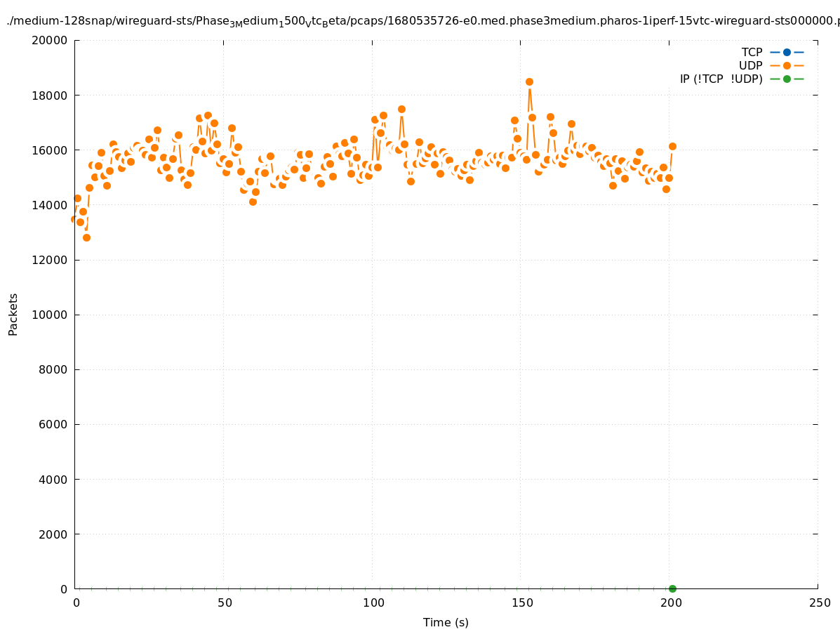Select the lowest UDP data point near start
The width and height of the screenshot is (840, 632).
pyautogui.click(x=86, y=237)
